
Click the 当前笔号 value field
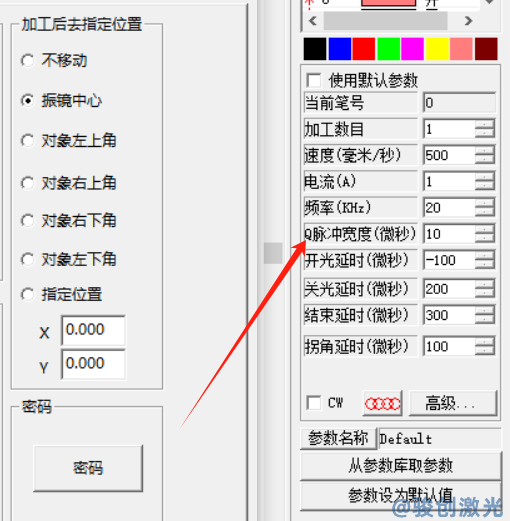pos(459,103)
